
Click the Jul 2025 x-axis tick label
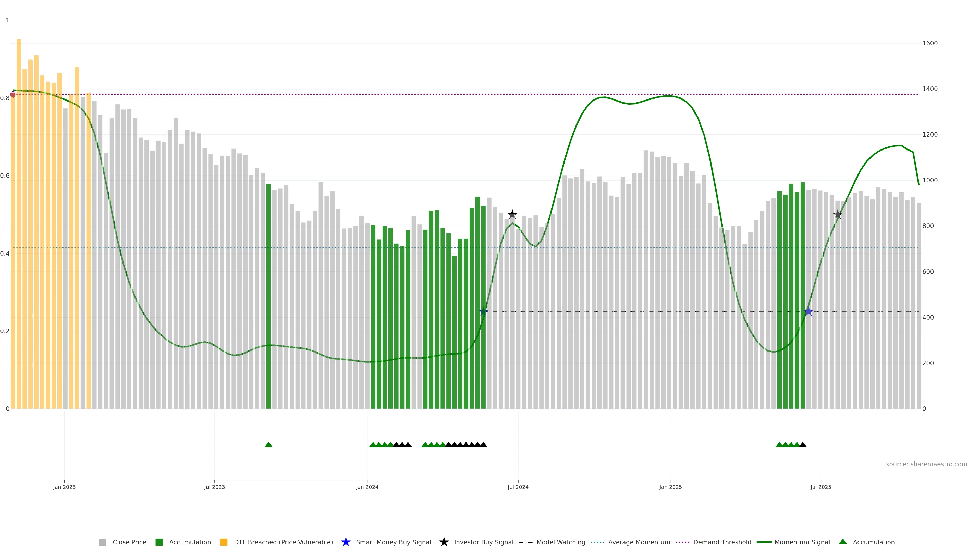tap(820, 487)
